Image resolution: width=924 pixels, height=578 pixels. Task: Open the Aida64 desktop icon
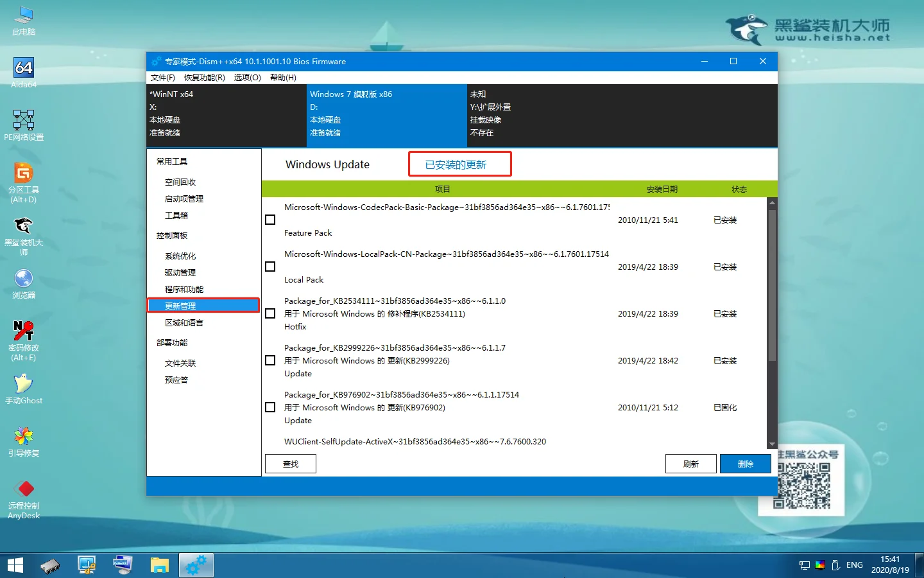(x=24, y=68)
